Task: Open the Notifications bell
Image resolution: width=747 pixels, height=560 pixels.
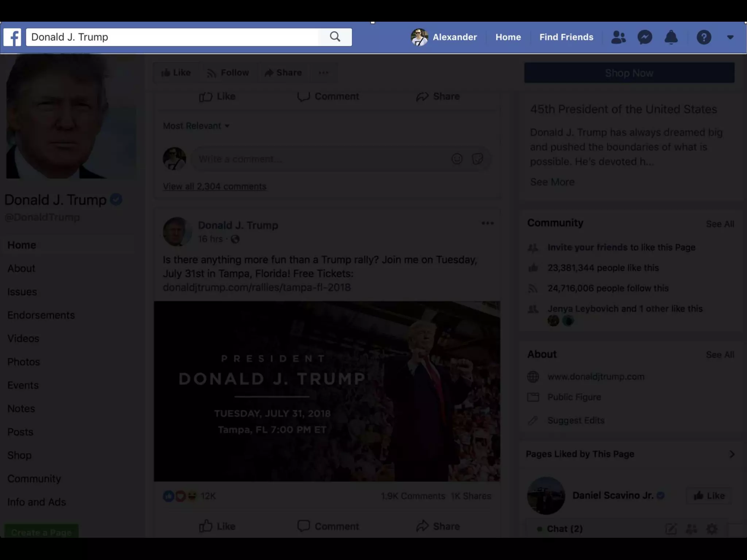Action: [x=671, y=37]
